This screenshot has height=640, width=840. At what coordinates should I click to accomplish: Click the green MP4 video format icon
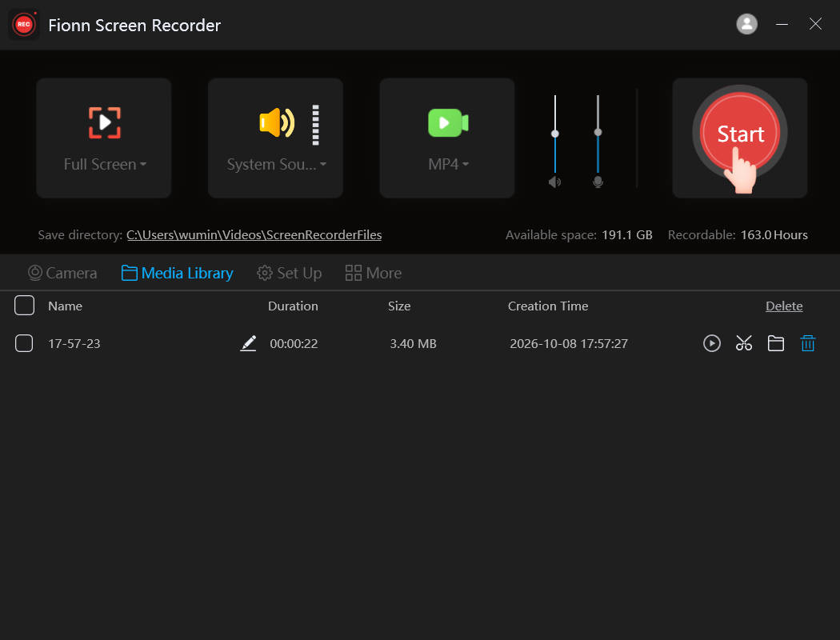pos(448,122)
